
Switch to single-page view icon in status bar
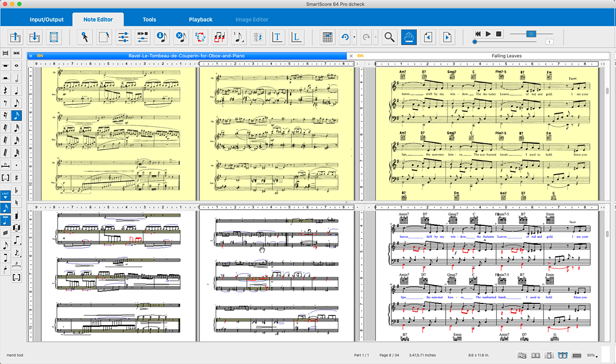(x=549, y=355)
